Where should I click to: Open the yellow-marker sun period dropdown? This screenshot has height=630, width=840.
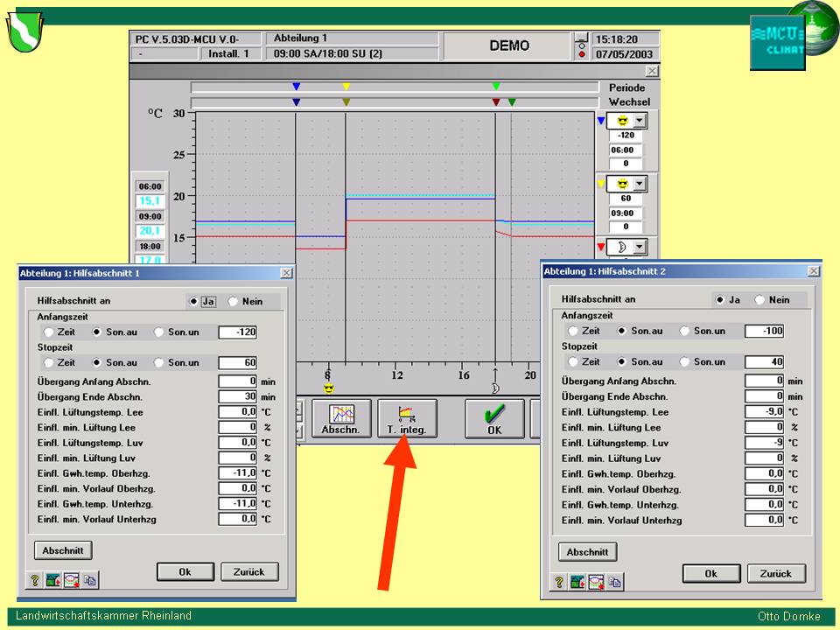pos(640,184)
